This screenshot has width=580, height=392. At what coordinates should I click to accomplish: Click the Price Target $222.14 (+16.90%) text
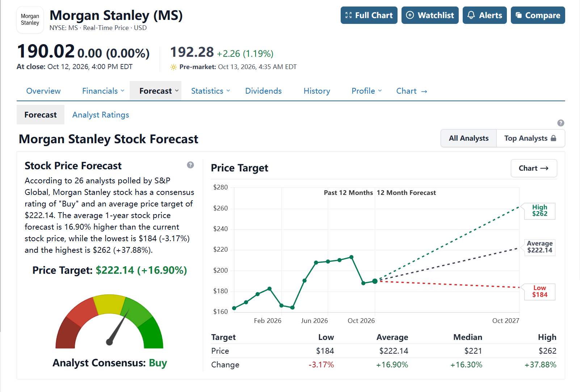110,270
